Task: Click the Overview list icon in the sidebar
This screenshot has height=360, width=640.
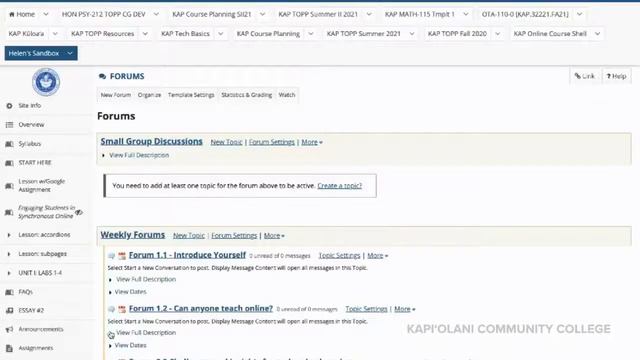Action: pyautogui.click(x=9, y=125)
